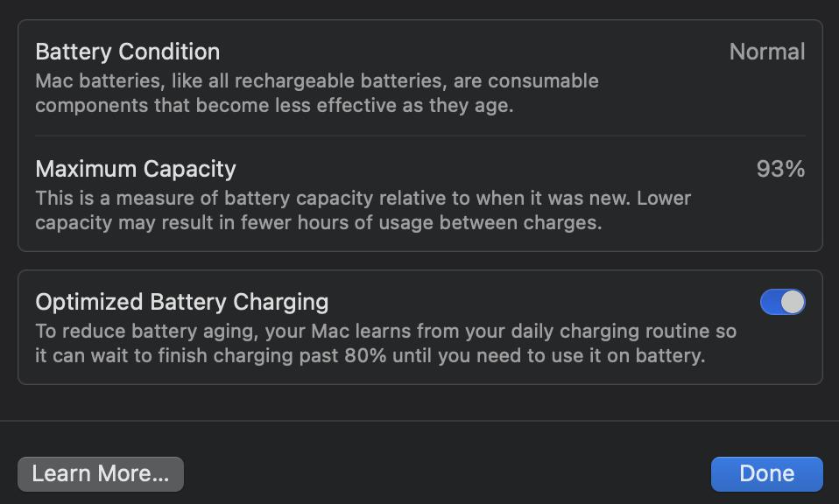
Task: Open the Learn More... help button
Action: pyautogui.click(x=101, y=473)
